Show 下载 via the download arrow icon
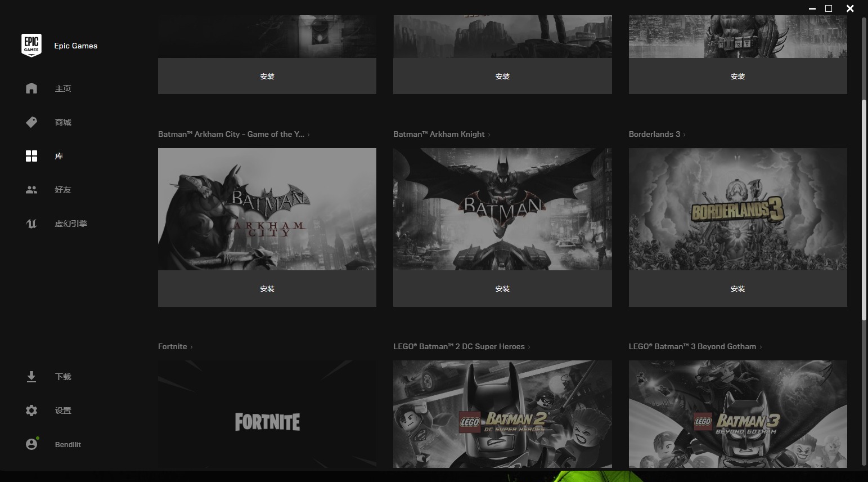 [32, 377]
